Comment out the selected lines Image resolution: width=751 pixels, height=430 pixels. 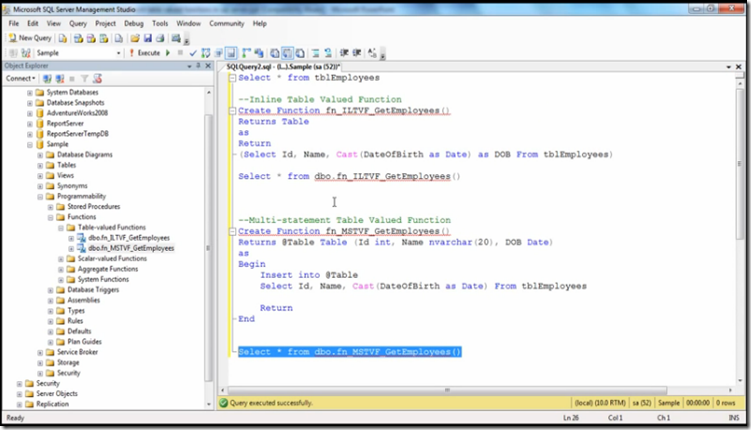point(316,53)
